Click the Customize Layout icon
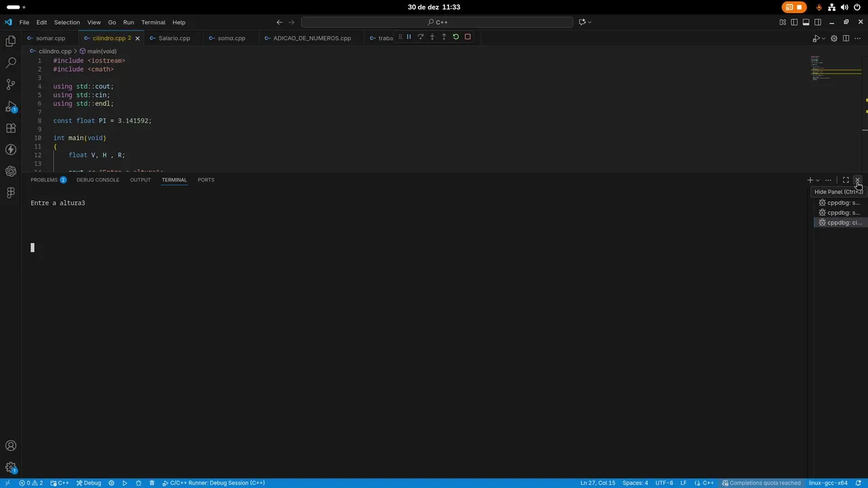The height and width of the screenshot is (488, 868). click(x=783, y=22)
